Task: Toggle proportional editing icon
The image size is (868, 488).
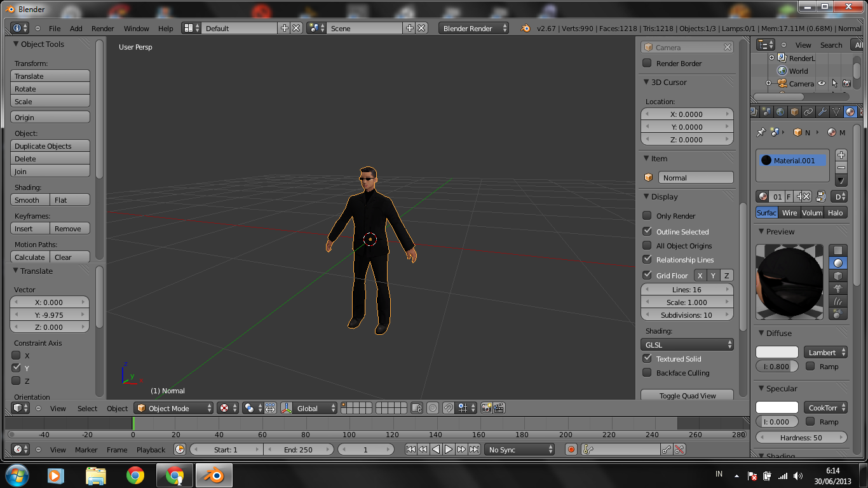Action: click(x=433, y=409)
